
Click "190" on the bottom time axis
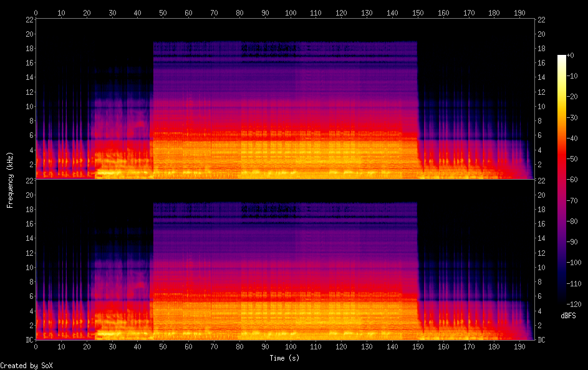(519, 347)
